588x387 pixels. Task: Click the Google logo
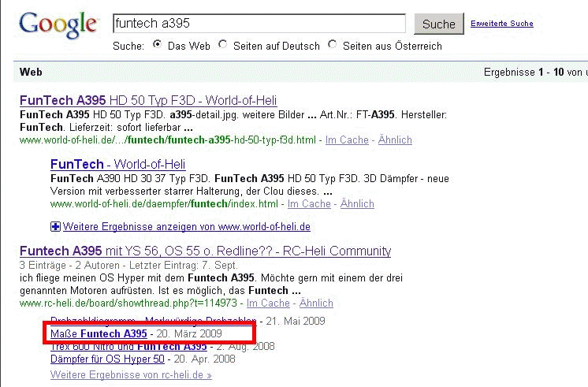(58, 25)
